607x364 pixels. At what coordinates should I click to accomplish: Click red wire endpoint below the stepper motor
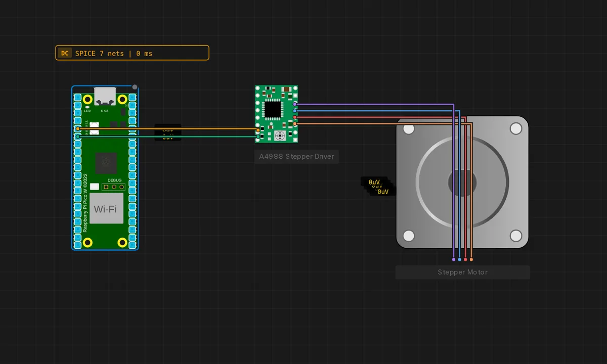click(465, 259)
